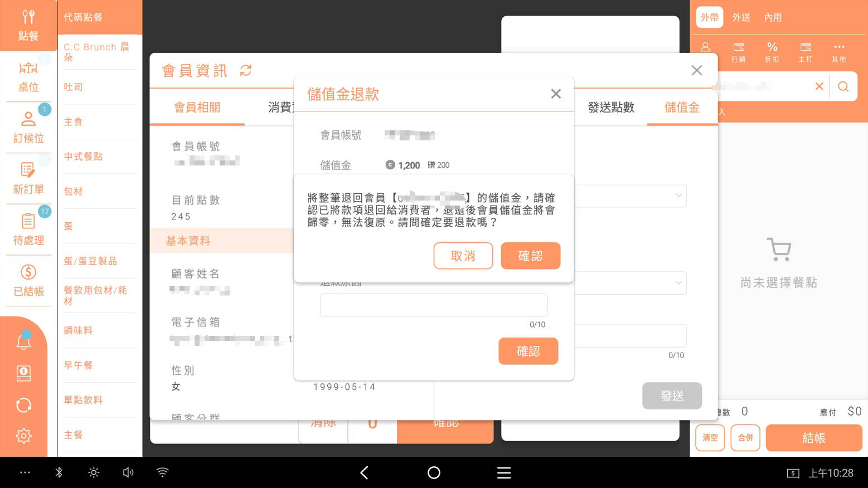
Task: Select the 內用 dine-in order type
Action: point(773,17)
